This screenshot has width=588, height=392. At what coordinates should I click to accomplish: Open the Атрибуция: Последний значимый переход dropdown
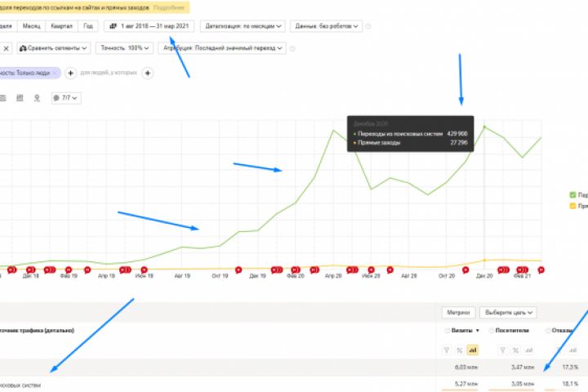pos(222,48)
